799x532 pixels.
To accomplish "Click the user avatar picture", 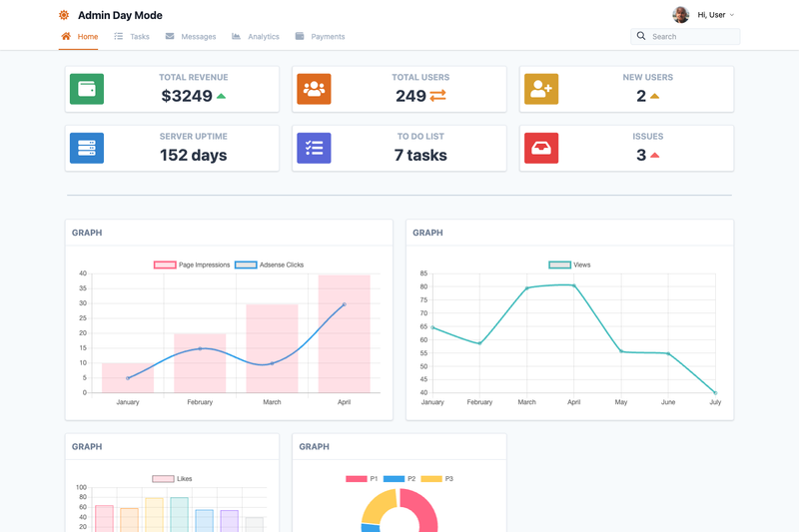I will 681,15.
